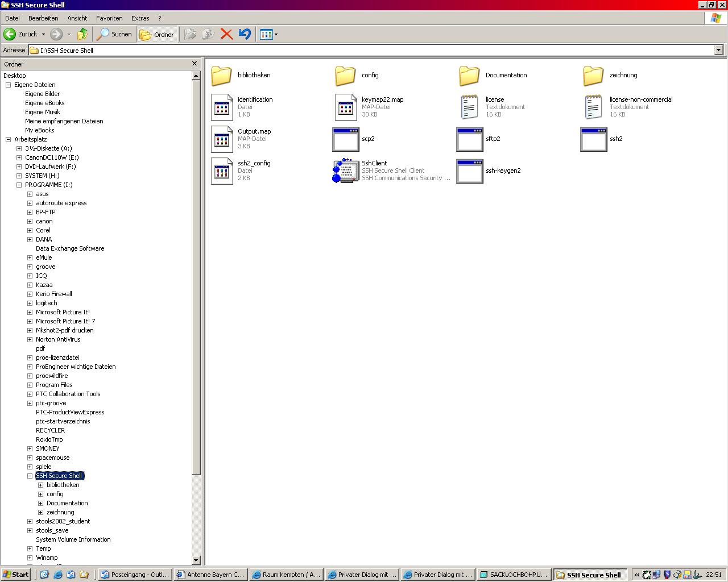Open the Favoriten menu
728x582 pixels.
pyautogui.click(x=109, y=18)
